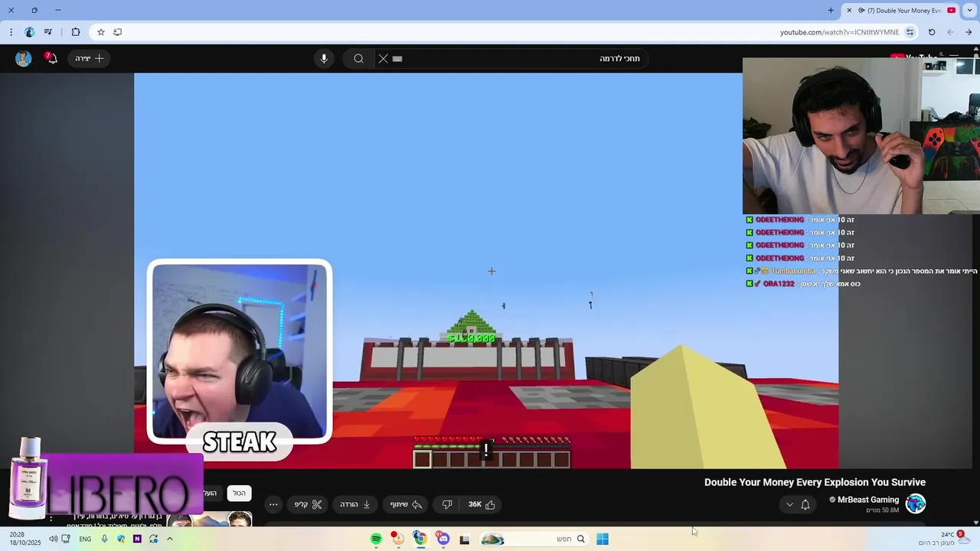980x551 pixels.
Task: Click the יצירה create button
Action: 90,58
